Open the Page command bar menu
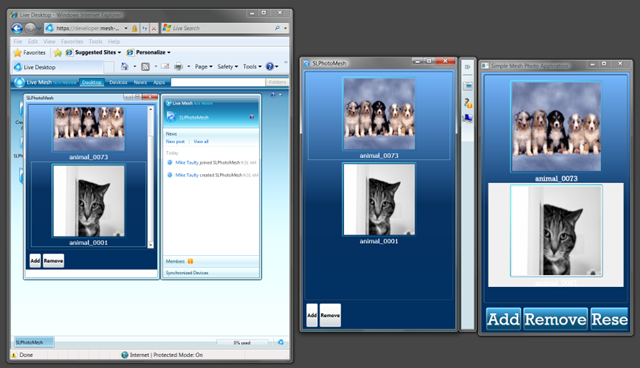640x368 pixels. [x=203, y=67]
